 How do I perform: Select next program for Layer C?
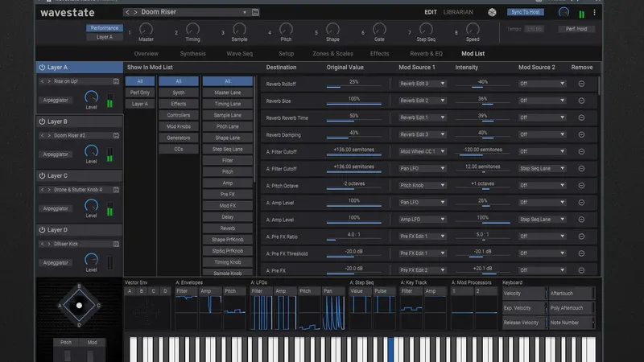[x=49, y=190]
